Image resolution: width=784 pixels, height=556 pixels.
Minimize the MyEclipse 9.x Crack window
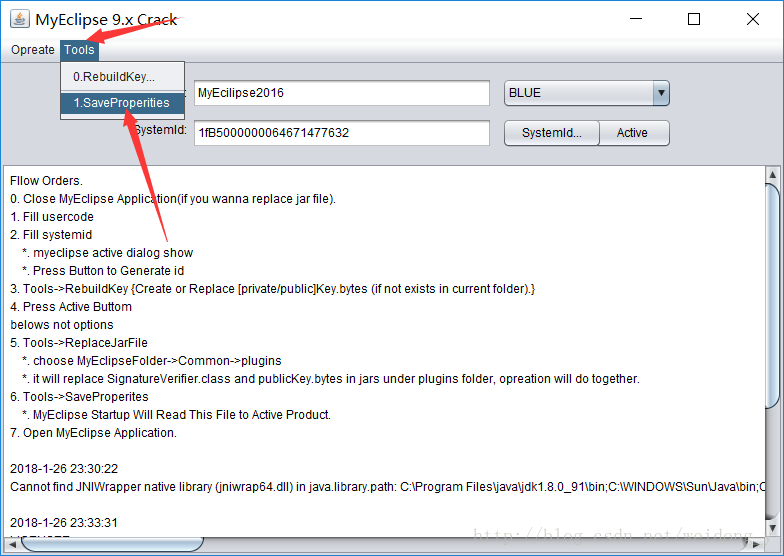pyautogui.click(x=636, y=19)
